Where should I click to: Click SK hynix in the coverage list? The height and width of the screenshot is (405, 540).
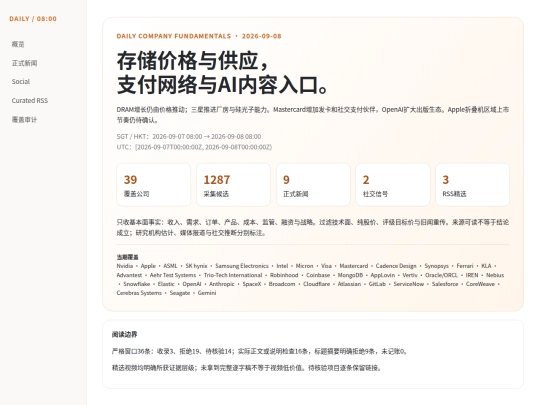pos(196,266)
